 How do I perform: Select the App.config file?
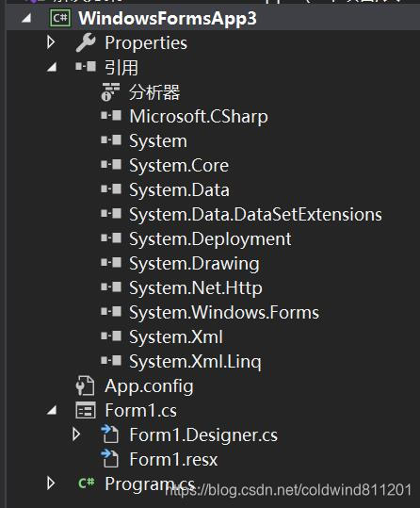point(149,386)
